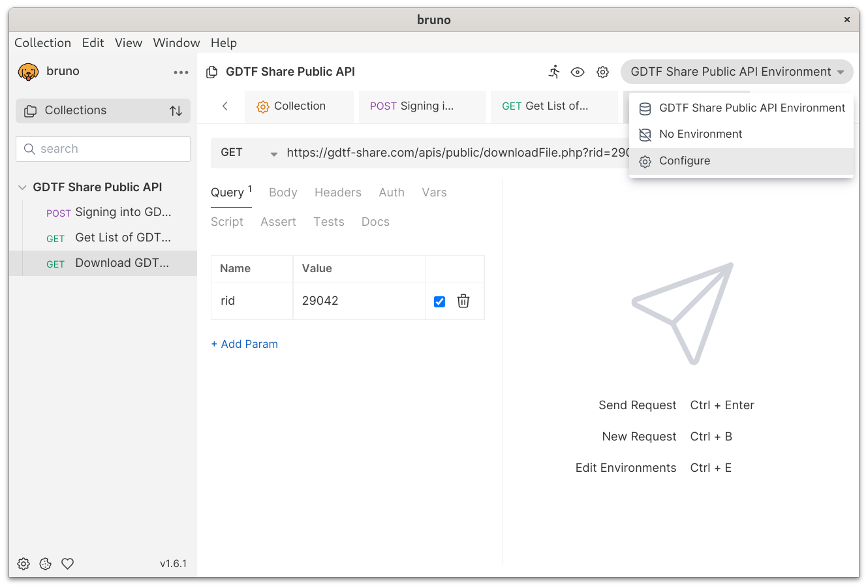Image resolution: width=868 pixels, height=588 pixels.
Task: Open the collection settings gear in header
Action: point(602,72)
